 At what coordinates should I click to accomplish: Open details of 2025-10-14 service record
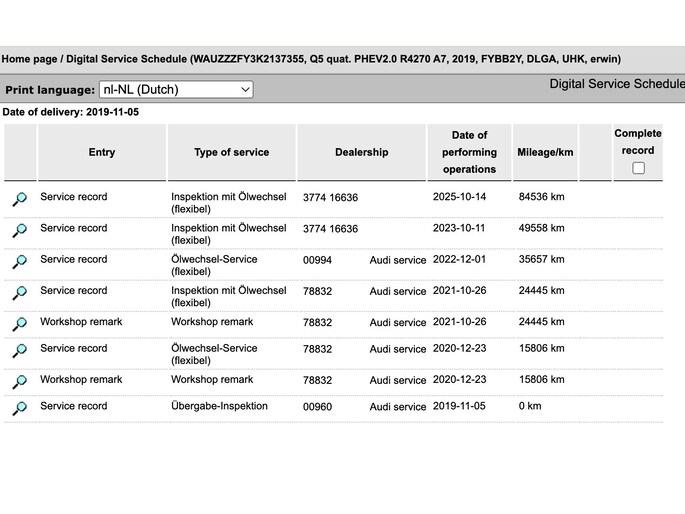coord(20,199)
